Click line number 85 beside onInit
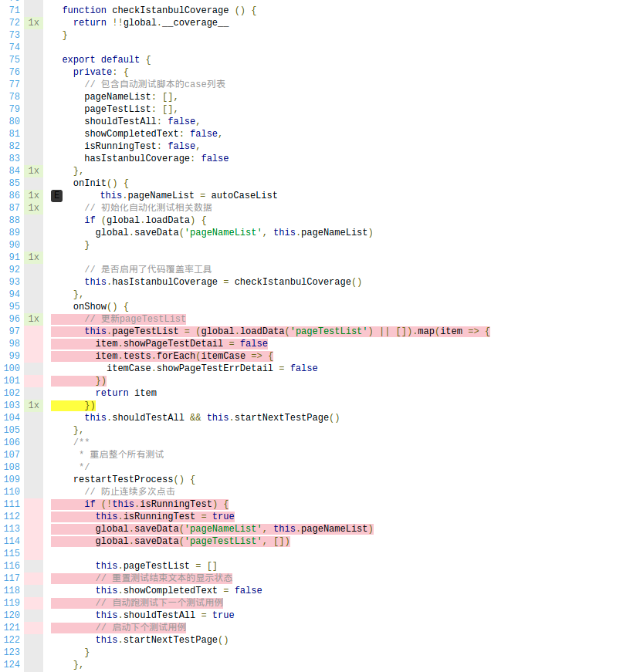Viewport: 640px width, 672px height. [14, 183]
